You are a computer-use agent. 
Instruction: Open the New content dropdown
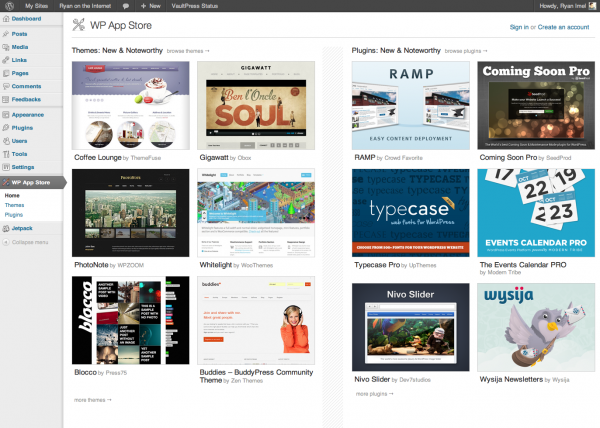pos(152,6)
